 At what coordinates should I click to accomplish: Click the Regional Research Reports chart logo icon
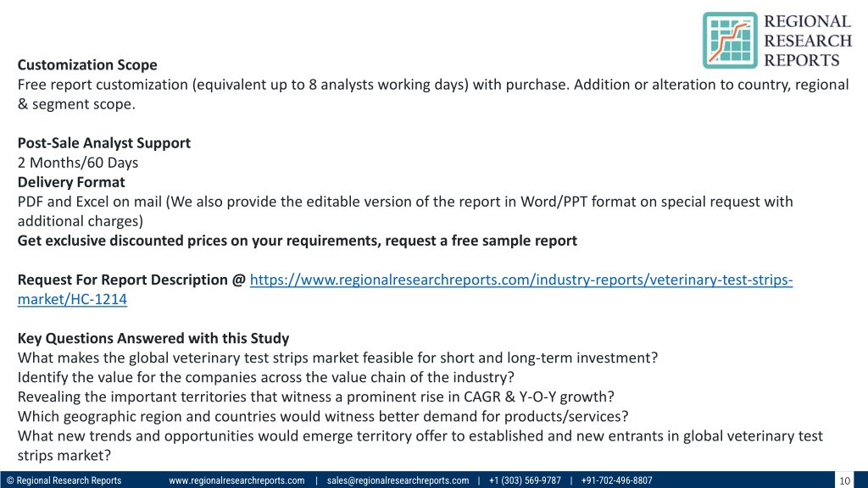[730, 41]
